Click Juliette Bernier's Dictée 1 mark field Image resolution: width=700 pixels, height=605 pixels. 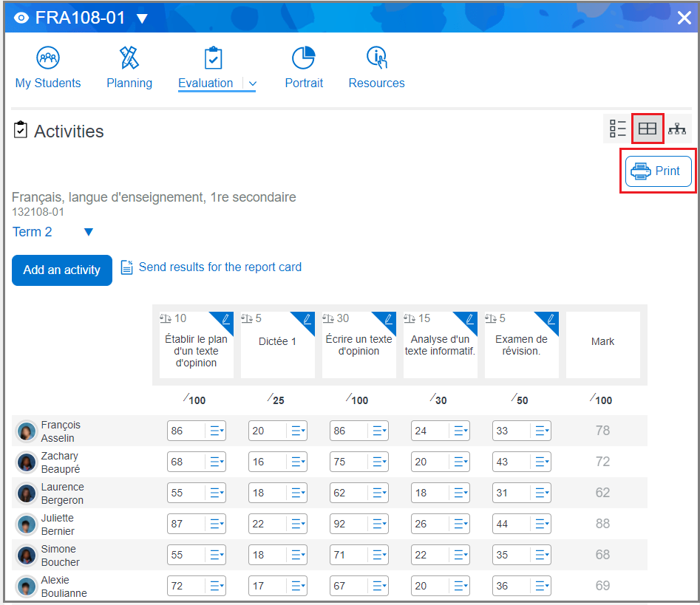tap(266, 524)
